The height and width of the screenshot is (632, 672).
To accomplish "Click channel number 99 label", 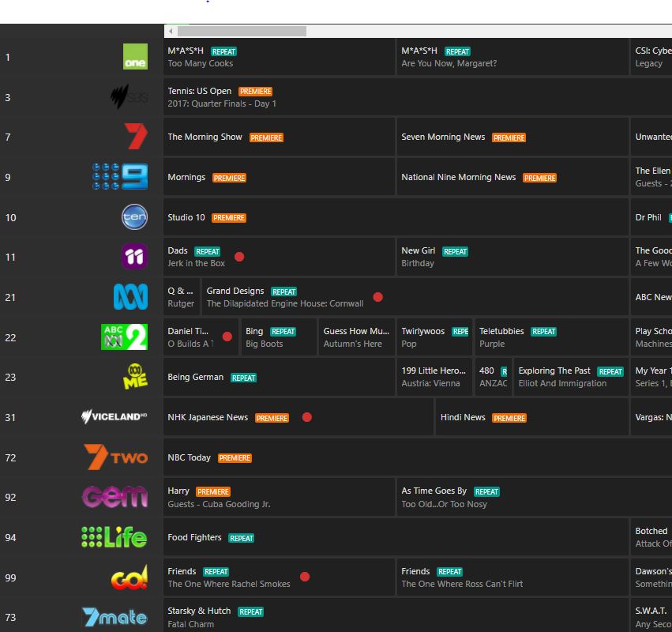I will (x=10, y=577).
